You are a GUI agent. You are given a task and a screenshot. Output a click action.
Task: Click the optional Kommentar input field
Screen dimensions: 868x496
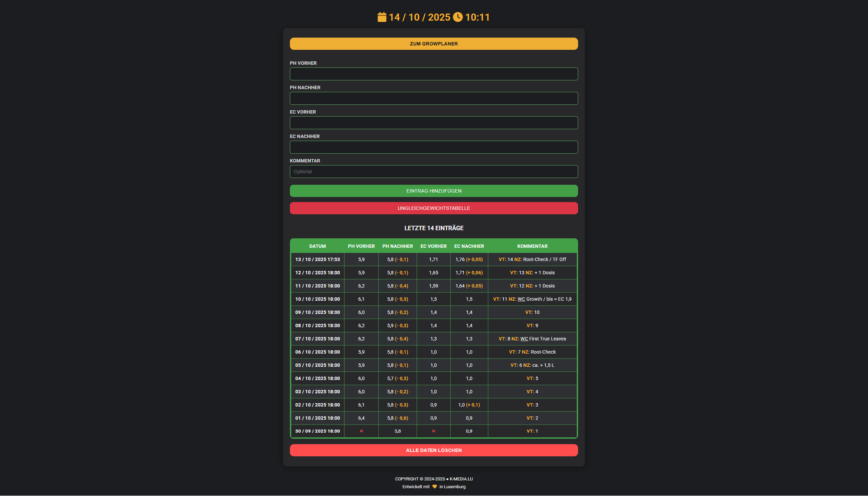(x=434, y=172)
